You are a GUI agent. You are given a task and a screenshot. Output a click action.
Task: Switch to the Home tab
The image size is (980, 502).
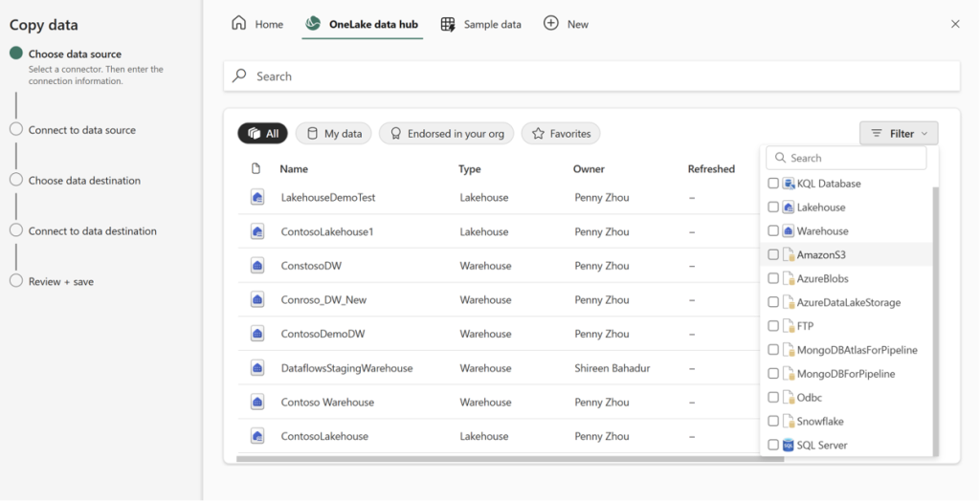point(256,24)
